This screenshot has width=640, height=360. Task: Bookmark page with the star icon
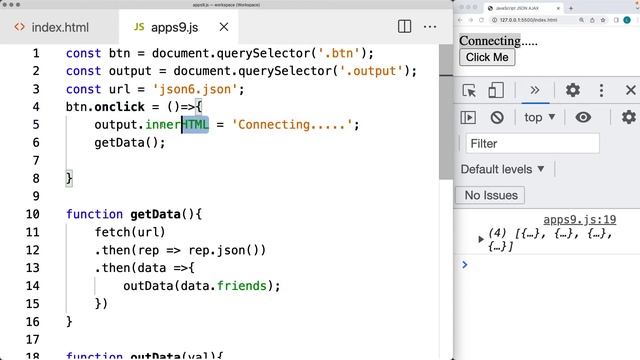[603, 20]
